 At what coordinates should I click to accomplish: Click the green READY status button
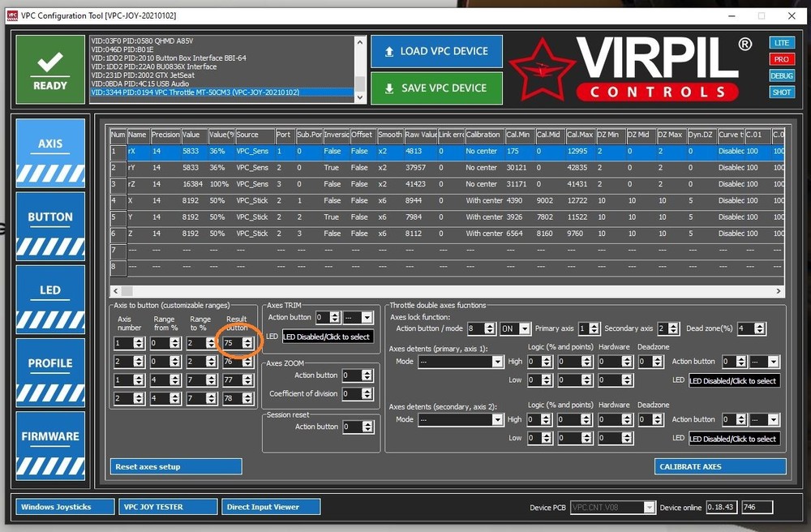point(50,69)
